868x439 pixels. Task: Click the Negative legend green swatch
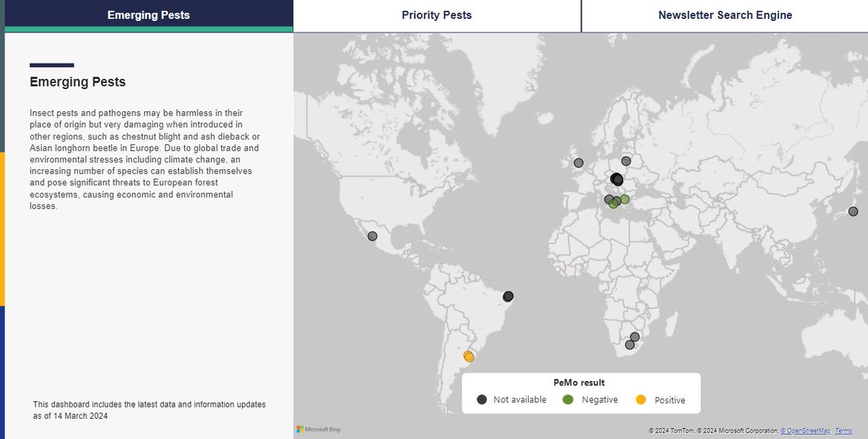click(x=568, y=399)
